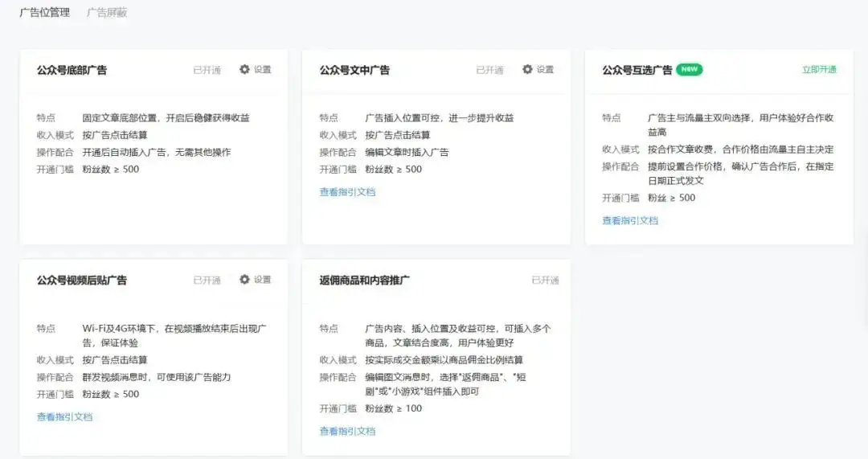Click 已开通 status on 公众号文中广告 card
The image size is (868, 459).
(489, 71)
